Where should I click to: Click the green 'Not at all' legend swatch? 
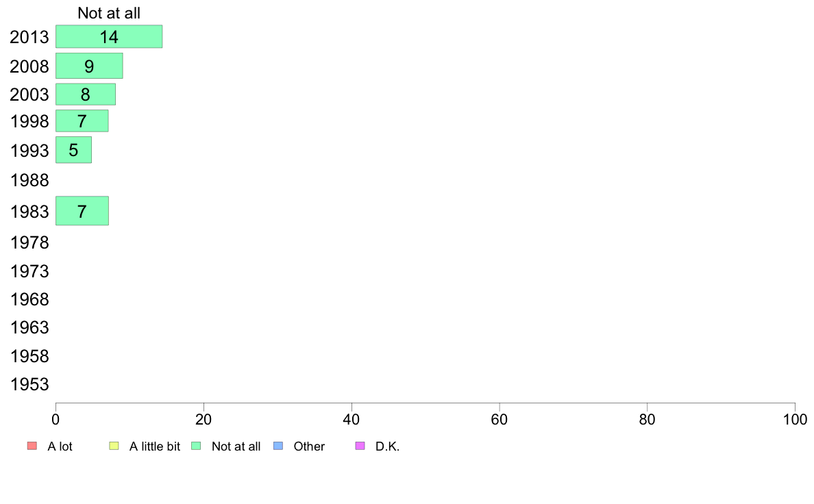click(x=196, y=446)
